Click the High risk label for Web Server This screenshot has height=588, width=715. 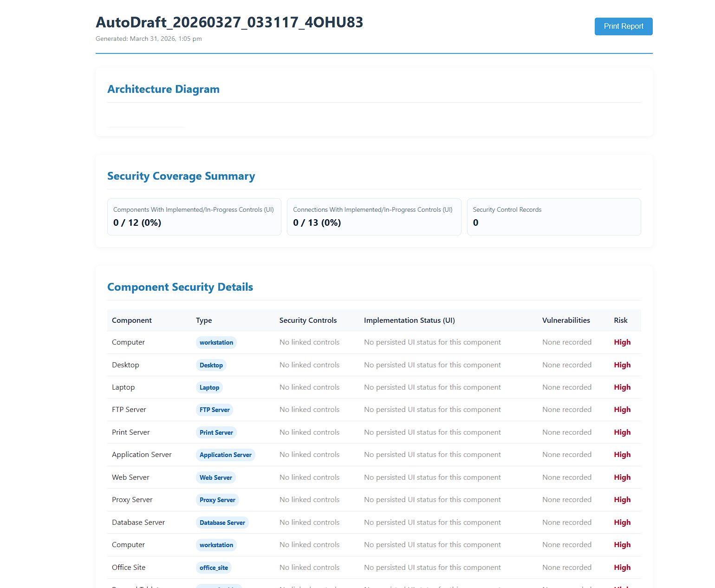point(622,477)
